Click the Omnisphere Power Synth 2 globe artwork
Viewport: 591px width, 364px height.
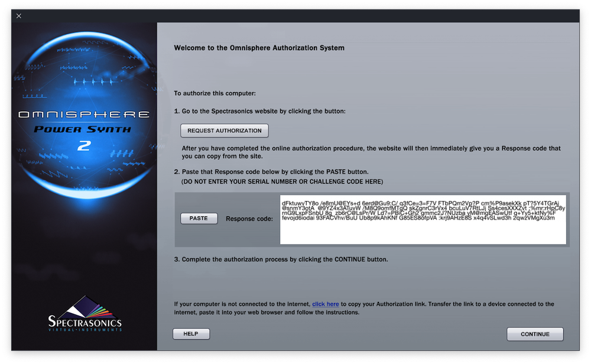(x=85, y=115)
